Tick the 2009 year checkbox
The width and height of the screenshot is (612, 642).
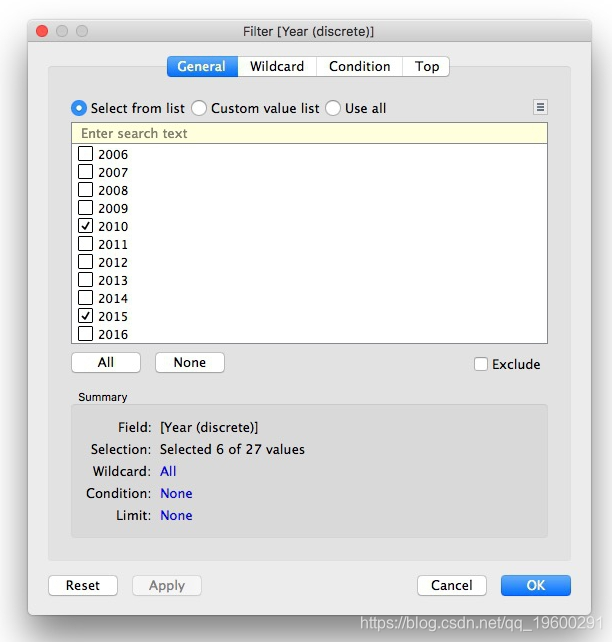pos(85,208)
